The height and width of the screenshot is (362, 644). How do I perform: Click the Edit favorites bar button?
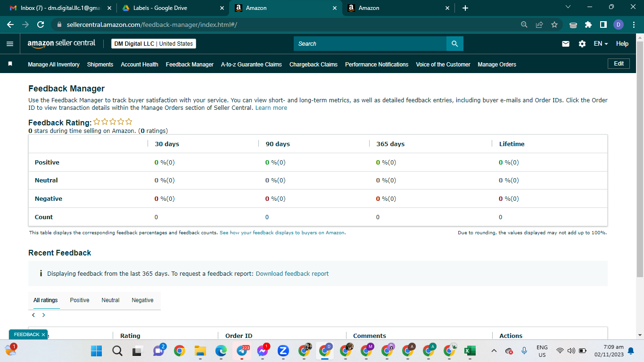pyautogui.click(x=619, y=64)
